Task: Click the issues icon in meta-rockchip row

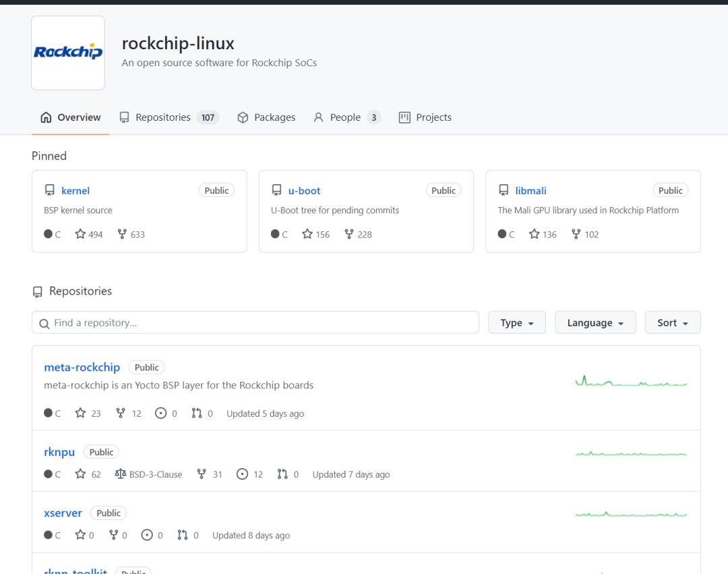Action: coord(160,413)
